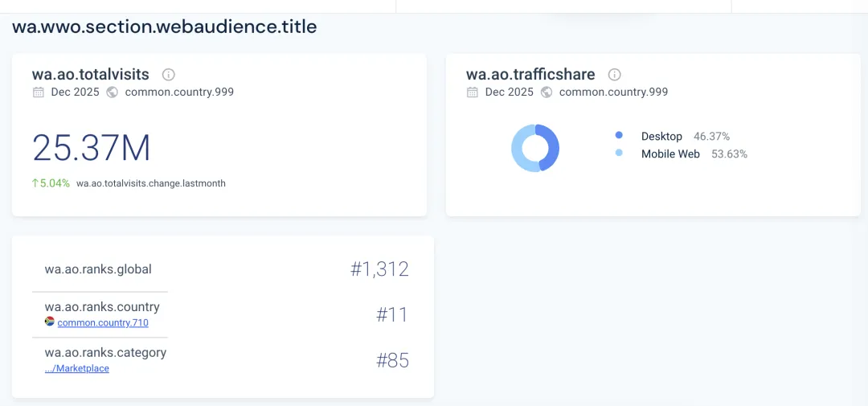868x406 pixels.
Task: Click the 25.37M total visits figure
Action: click(92, 148)
